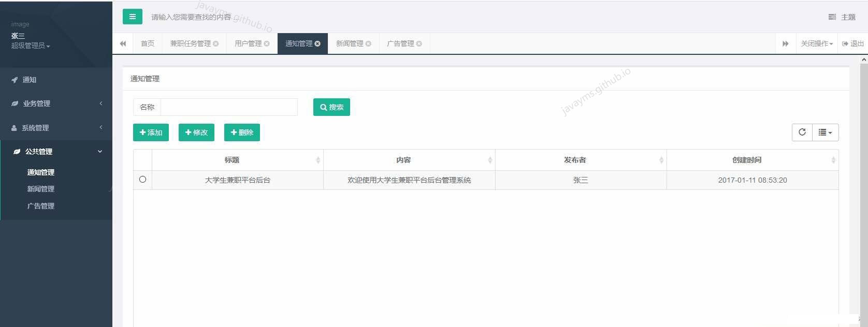Click the table refresh icon button
The width and height of the screenshot is (868, 327).
point(802,132)
